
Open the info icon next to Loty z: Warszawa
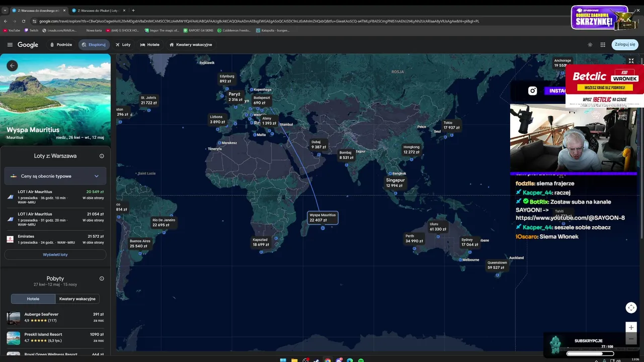[x=102, y=156]
